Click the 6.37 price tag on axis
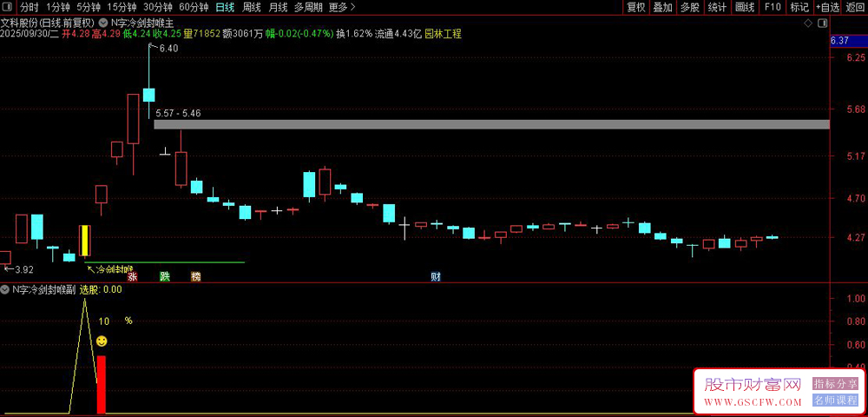Image resolution: width=868 pixels, height=417 pixels. (839, 41)
